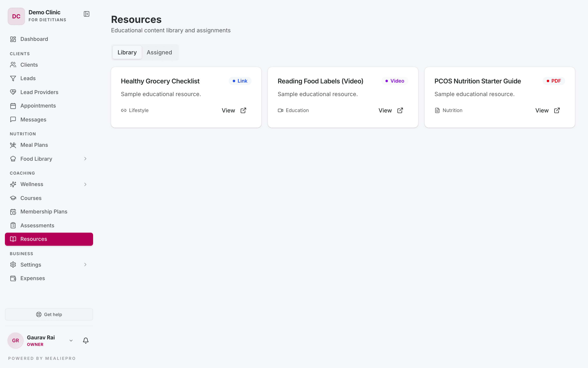Image resolution: width=588 pixels, height=368 pixels.
Task: Click the Courses graduation cap icon
Action: [13, 198]
